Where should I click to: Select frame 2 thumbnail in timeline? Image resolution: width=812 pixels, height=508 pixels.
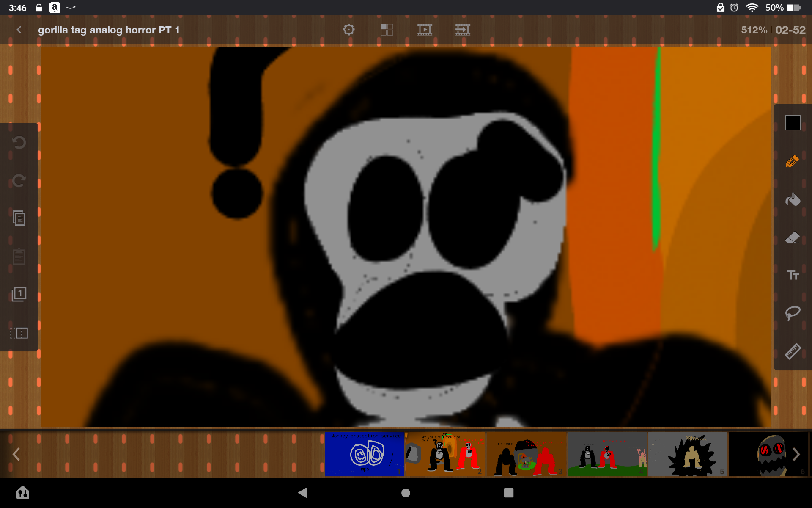[x=445, y=454]
